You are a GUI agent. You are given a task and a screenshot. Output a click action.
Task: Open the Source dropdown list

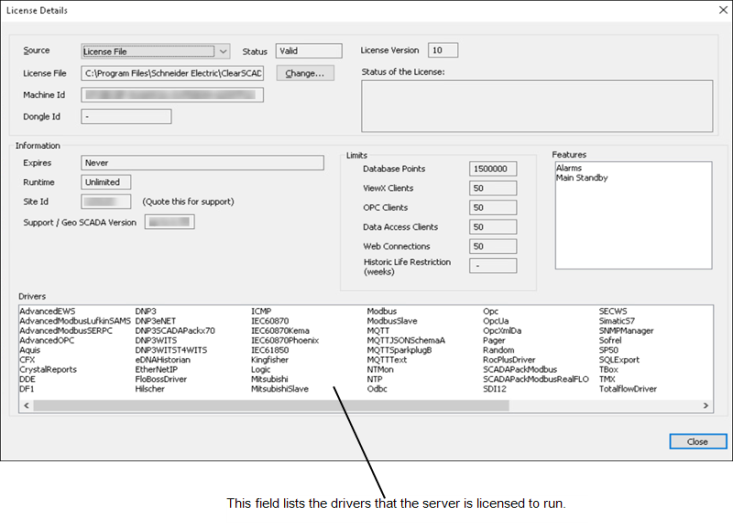pos(222,51)
